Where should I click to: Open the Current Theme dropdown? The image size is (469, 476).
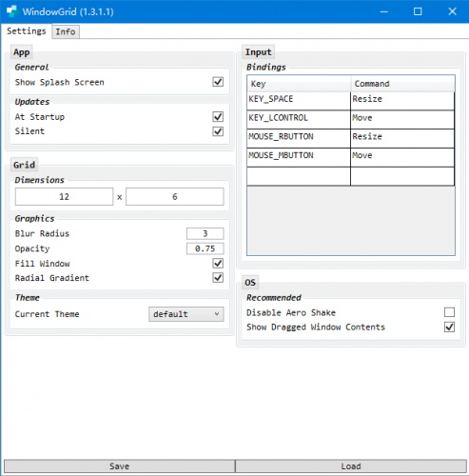(x=186, y=314)
